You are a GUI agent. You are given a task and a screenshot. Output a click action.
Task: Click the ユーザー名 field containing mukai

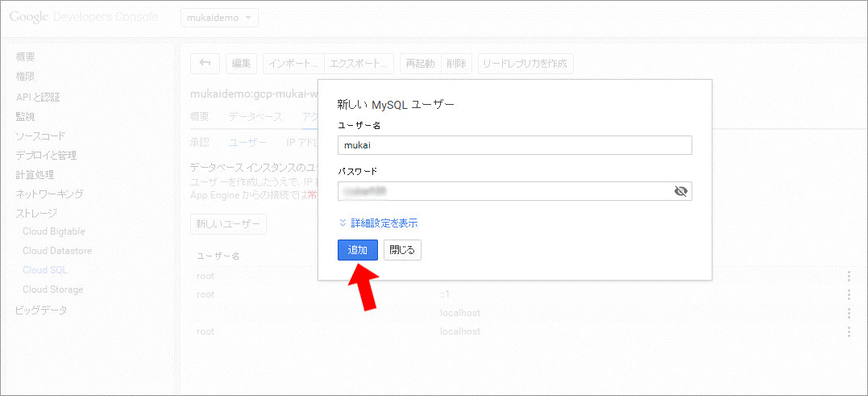pos(515,146)
